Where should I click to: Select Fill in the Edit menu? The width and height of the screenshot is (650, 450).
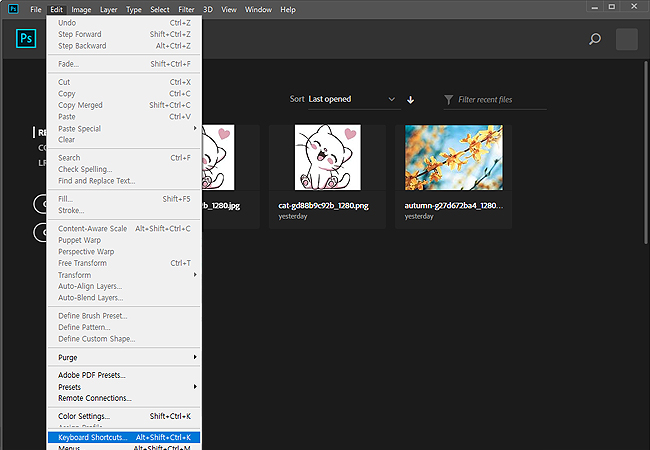(x=124, y=199)
